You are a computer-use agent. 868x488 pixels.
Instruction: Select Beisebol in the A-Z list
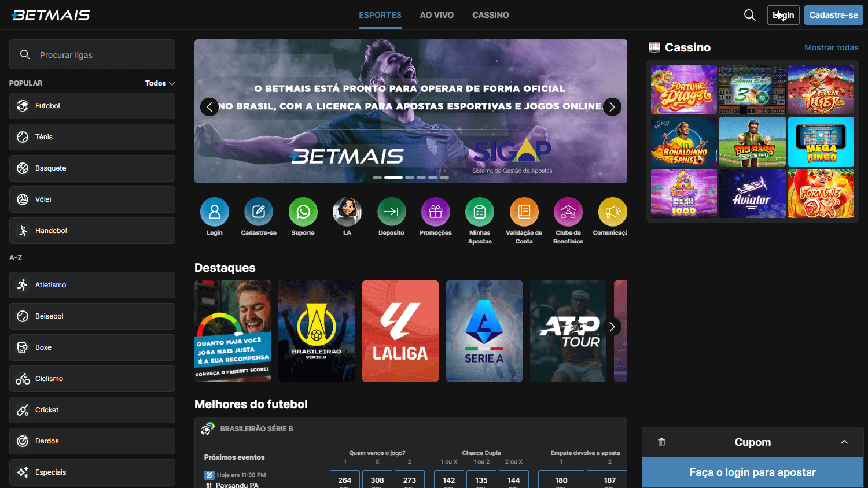coord(92,316)
